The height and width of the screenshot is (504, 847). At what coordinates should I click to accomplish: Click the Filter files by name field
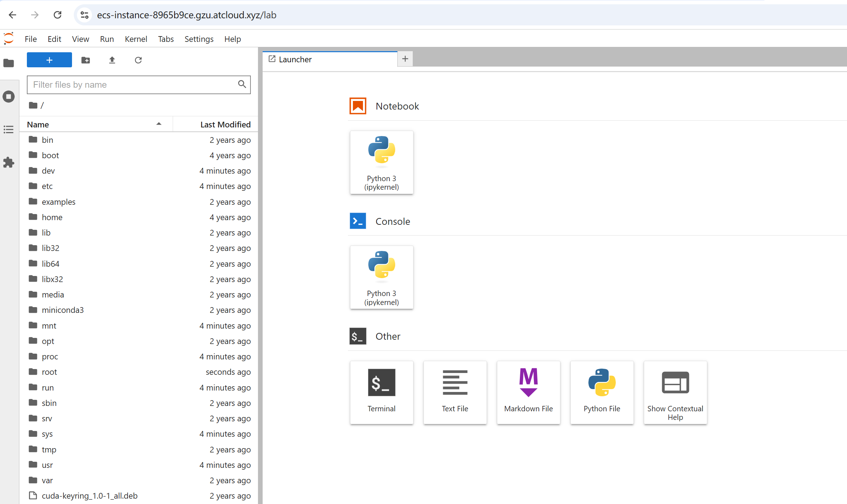point(133,85)
